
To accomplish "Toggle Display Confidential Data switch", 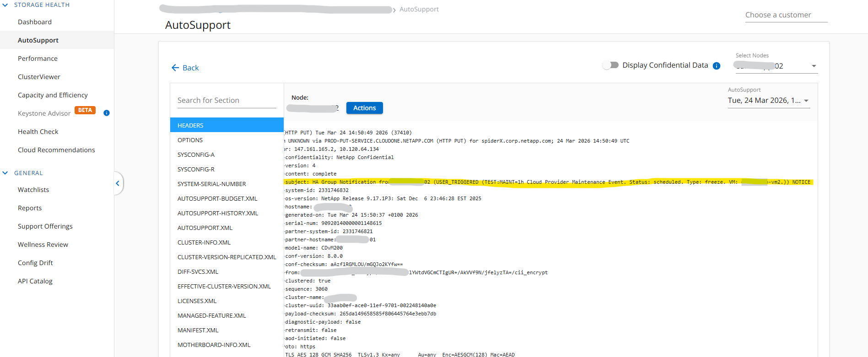I will click(610, 65).
